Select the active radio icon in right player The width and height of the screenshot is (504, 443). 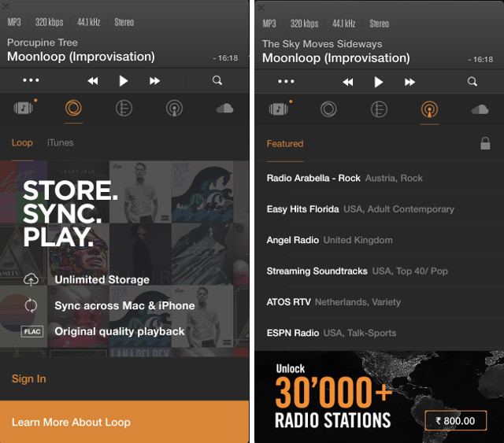[x=429, y=109]
